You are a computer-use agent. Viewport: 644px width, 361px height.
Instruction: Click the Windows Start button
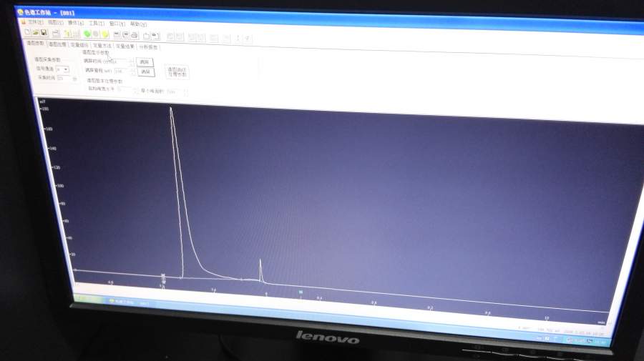coord(89,299)
